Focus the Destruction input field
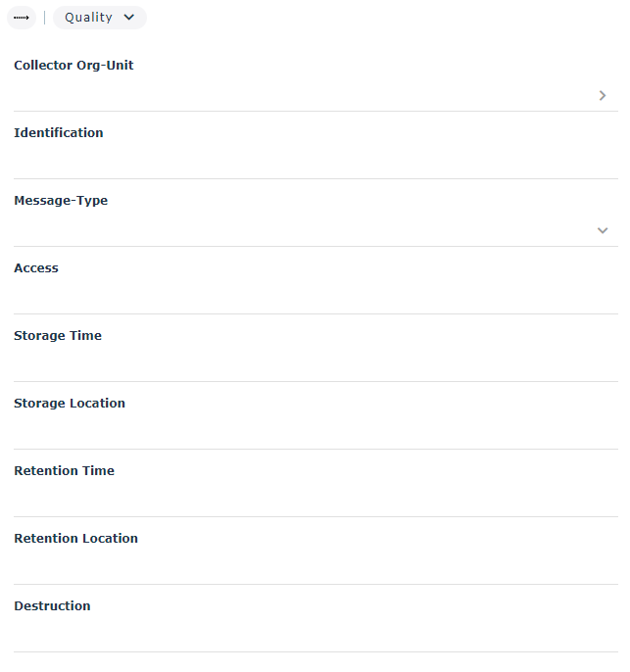 tap(314, 635)
